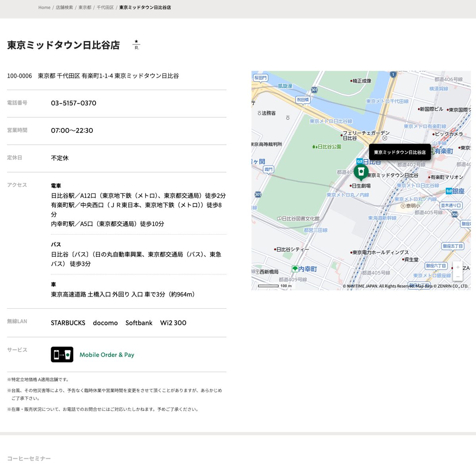
Task: Click the 東京ミッドタウン日比谷店 map tooltip
Action: click(x=400, y=152)
